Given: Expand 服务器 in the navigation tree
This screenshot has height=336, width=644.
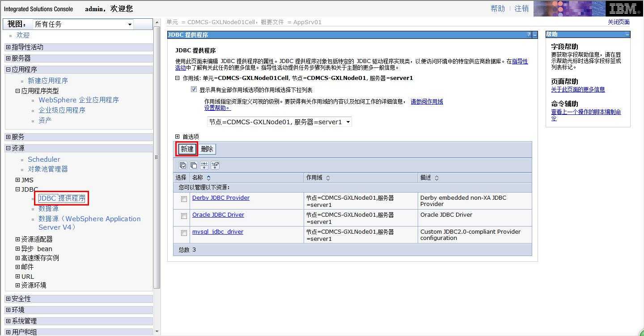Looking at the screenshot, I should [8, 58].
